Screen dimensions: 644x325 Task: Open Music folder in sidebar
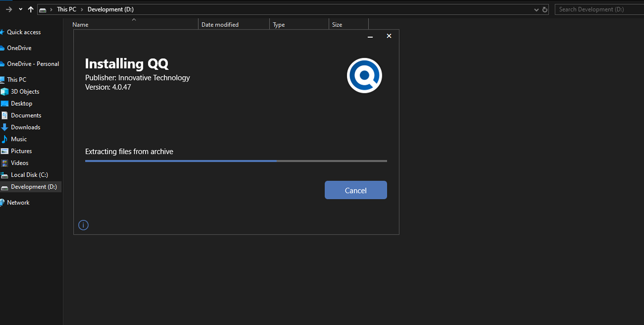pos(19,139)
